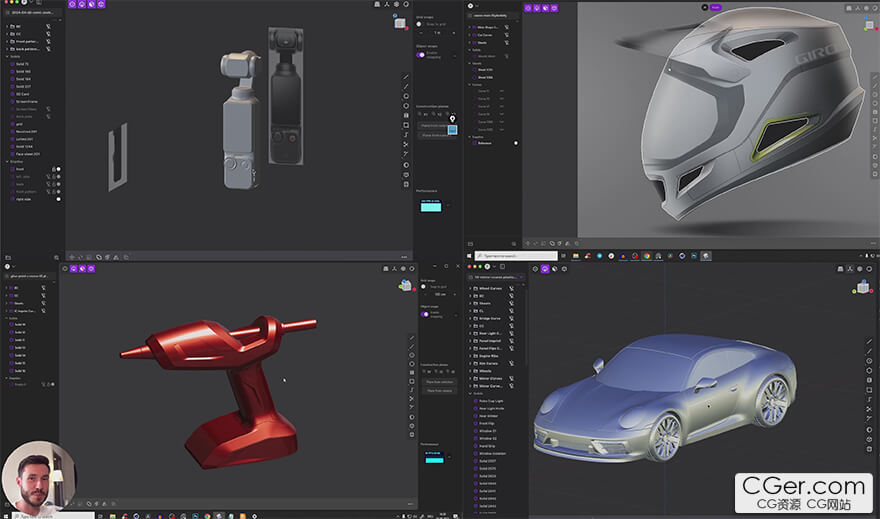
Task: Click Plane from selection in the glue gun panel
Action: (440, 381)
